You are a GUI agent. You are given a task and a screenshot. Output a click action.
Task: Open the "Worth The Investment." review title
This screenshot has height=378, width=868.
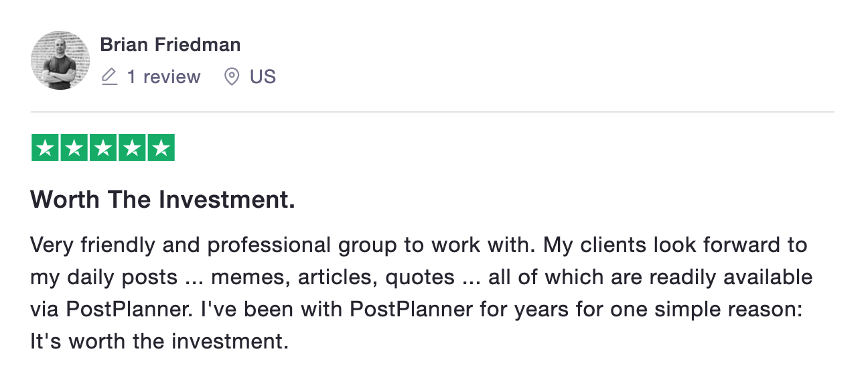(x=163, y=200)
